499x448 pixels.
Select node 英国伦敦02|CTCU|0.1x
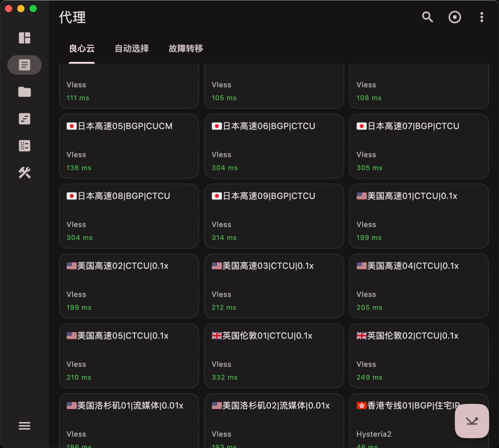[419, 356]
